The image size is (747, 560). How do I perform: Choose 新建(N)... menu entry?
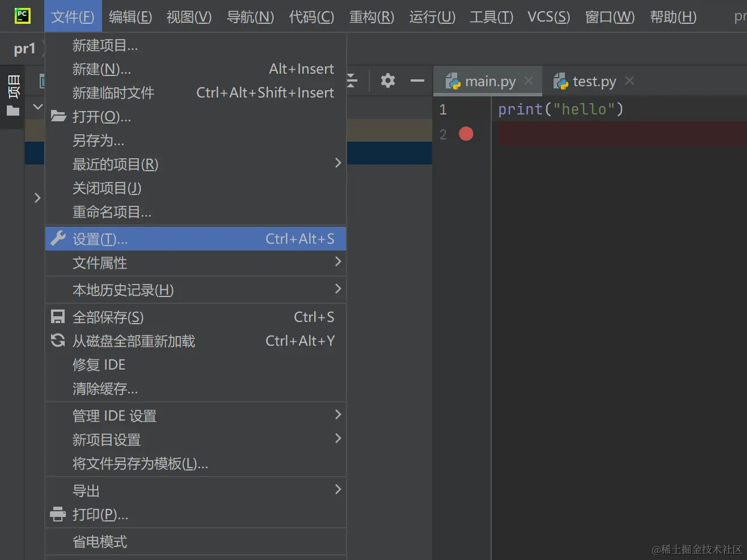[196, 69]
